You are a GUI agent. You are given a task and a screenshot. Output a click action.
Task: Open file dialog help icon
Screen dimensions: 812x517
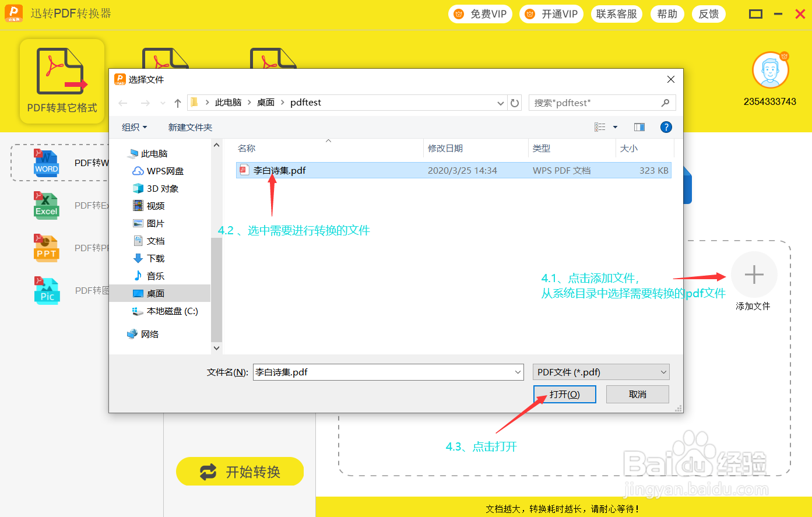(666, 127)
